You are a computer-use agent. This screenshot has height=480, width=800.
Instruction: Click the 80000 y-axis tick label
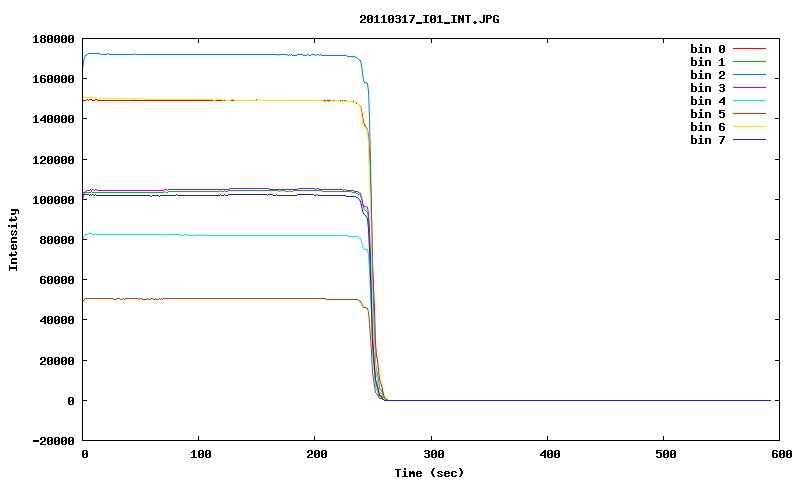point(57,240)
